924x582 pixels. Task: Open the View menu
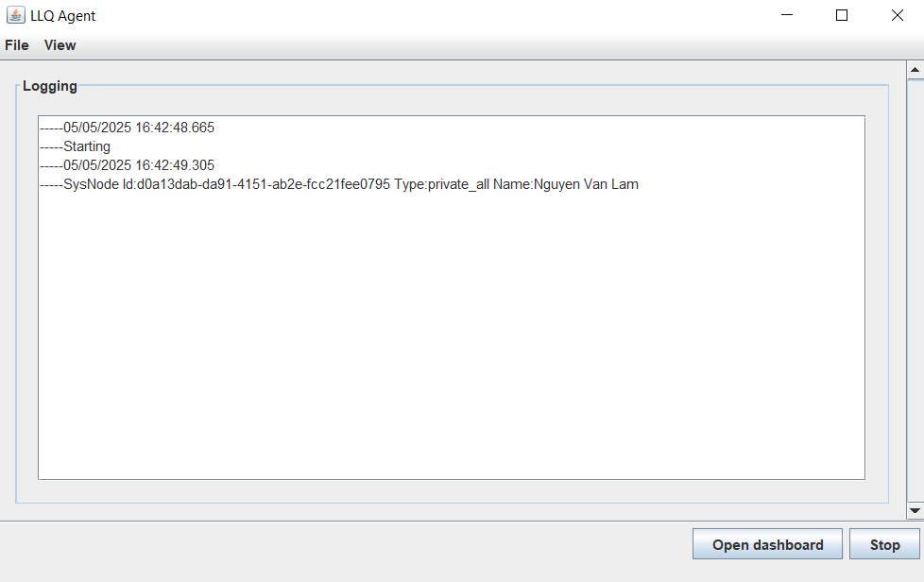pyautogui.click(x=60, y=45)
